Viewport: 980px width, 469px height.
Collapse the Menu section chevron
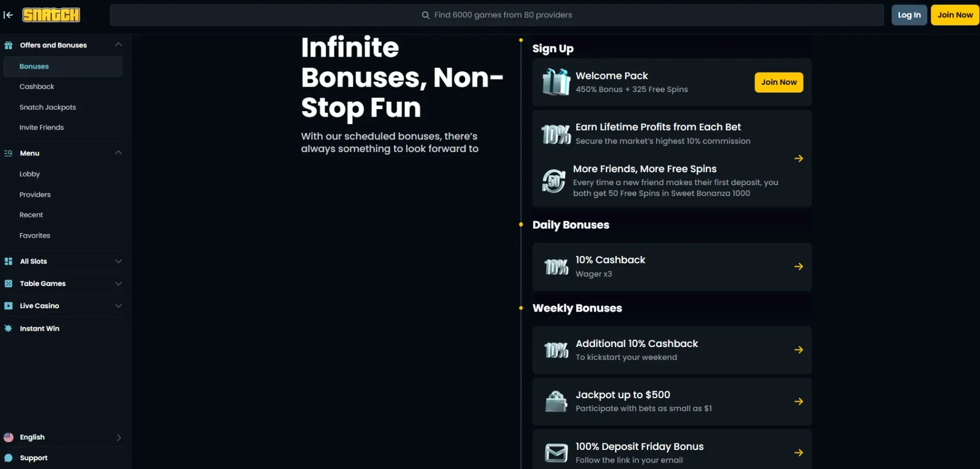tap(118, 153)
